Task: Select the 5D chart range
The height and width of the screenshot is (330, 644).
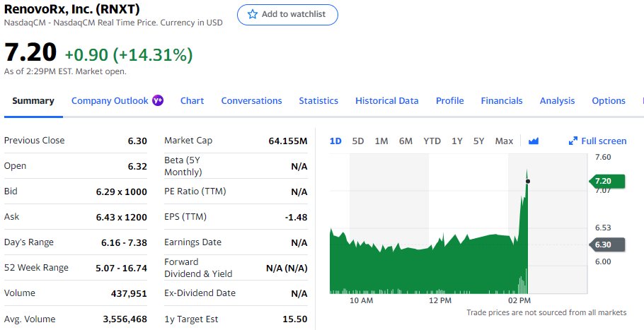Action: pyautogui.click(x=357, y=141)
